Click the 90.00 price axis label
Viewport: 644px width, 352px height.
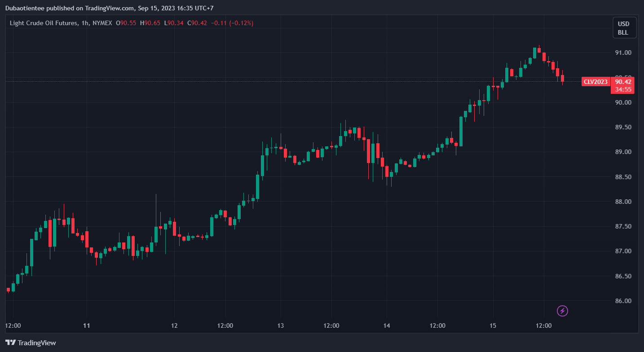(623, 102)
